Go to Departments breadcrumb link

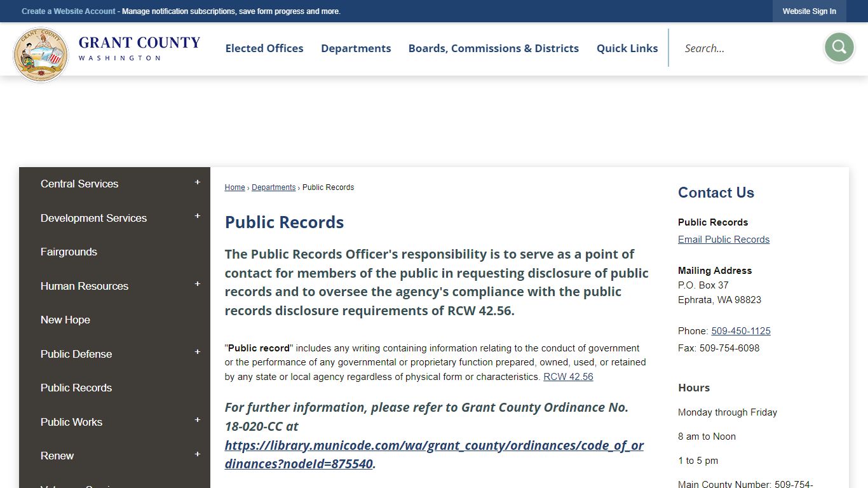[274, 187]
